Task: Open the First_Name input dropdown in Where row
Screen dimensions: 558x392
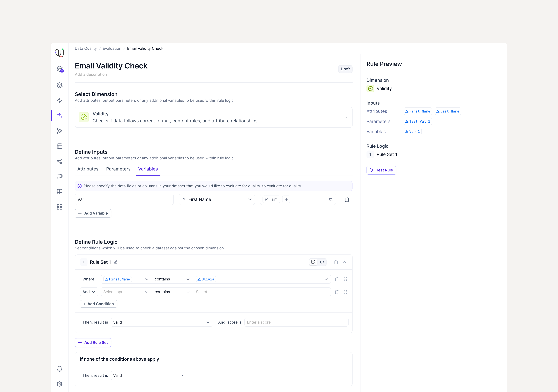Action: coord(126,279)
